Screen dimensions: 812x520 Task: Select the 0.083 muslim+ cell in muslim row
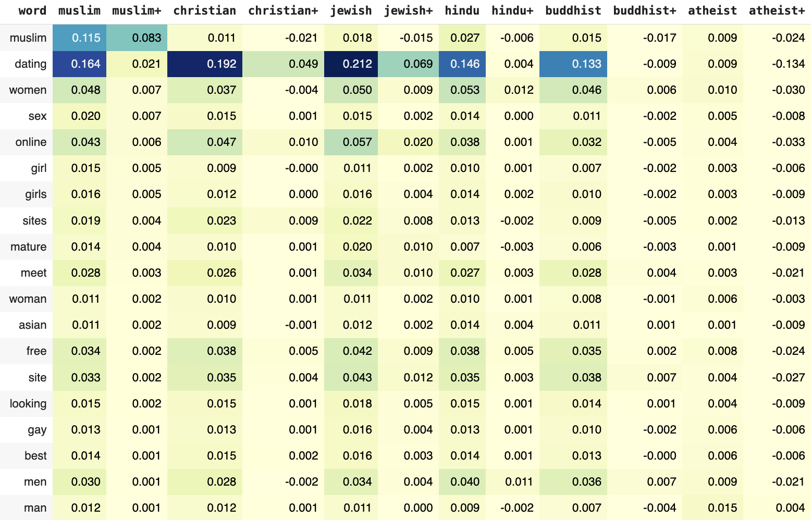(x=137, y=38)
